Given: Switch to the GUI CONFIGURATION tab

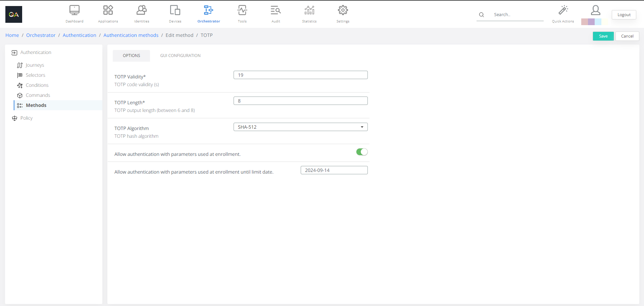Looking at the screenshot, I should [x=180, y=56].
